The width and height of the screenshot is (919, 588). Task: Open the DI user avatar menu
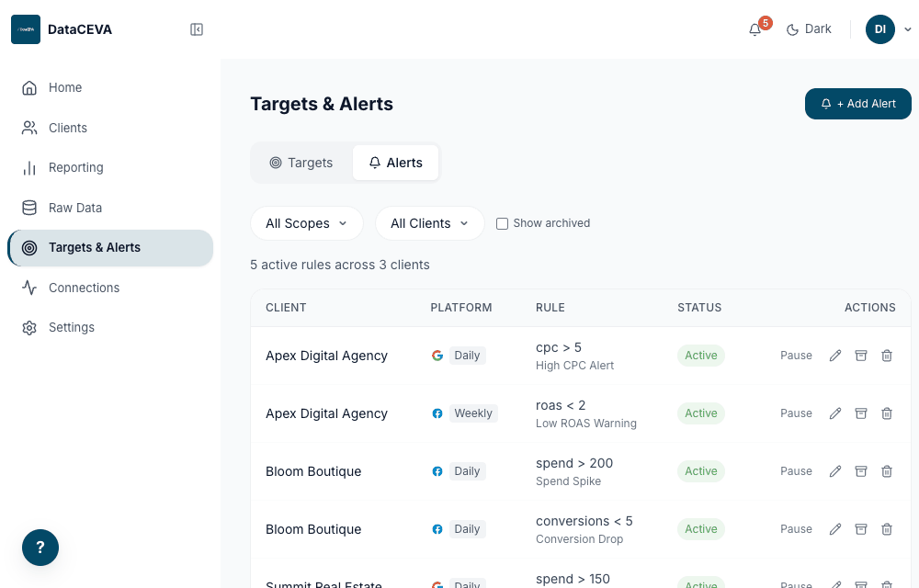click(x=879, y=29)
